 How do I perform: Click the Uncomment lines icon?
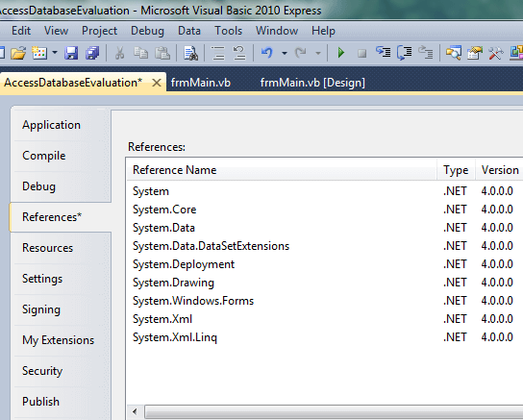coord(239,53)
